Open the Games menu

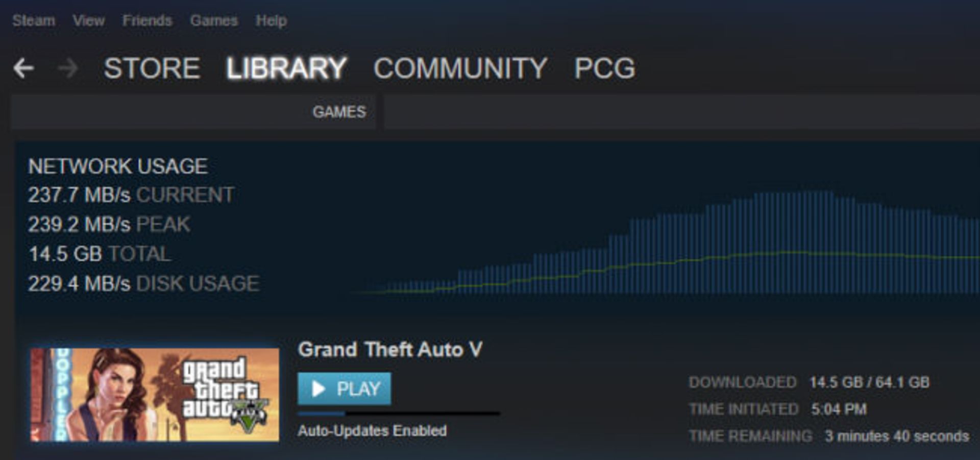(214, 20)
